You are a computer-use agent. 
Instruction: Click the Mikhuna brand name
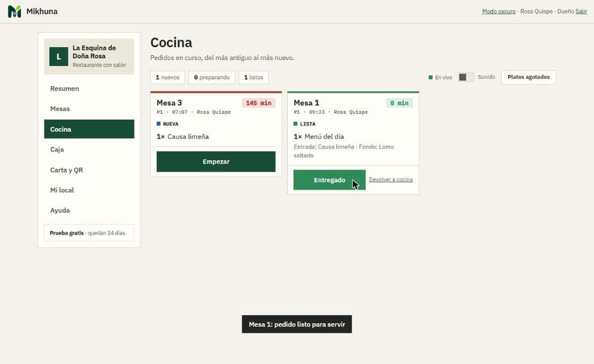click(42, 11)
